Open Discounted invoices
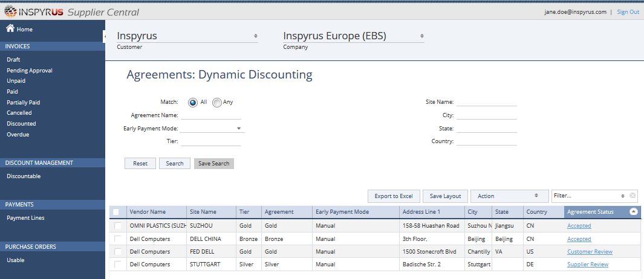 [21, 124]
